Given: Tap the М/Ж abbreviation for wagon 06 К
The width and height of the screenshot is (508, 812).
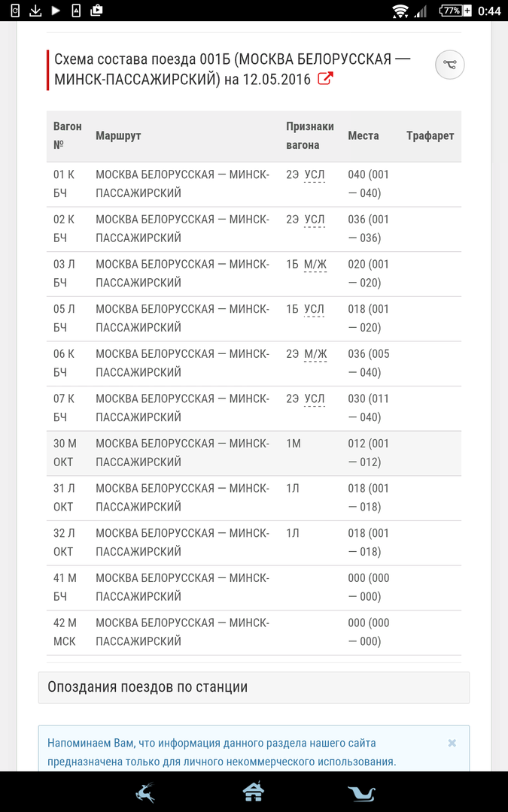Looking at the screenshot, I should (x=315, y=354).
